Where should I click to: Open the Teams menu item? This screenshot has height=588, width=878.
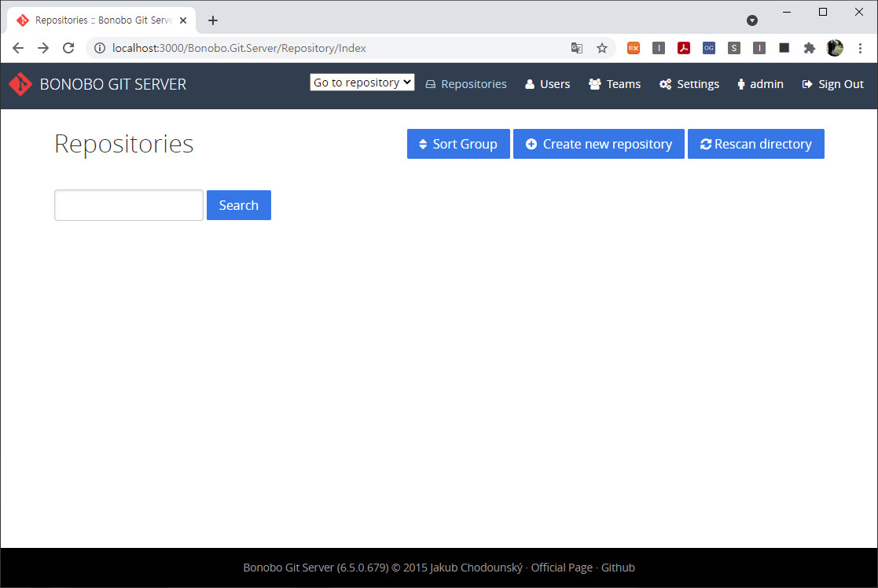tap(614, 84)
